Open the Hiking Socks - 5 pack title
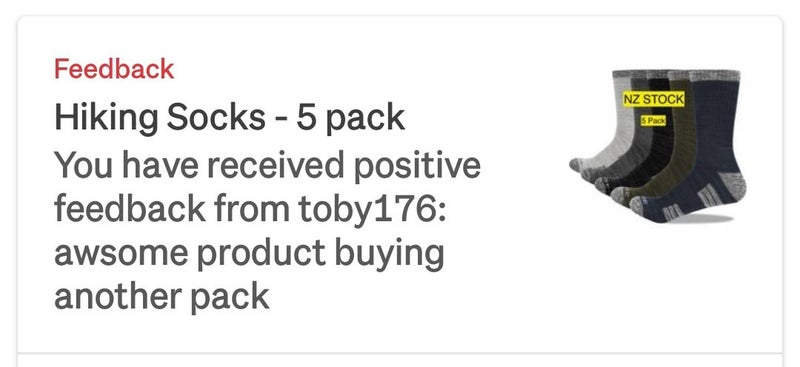 [230, 117]
